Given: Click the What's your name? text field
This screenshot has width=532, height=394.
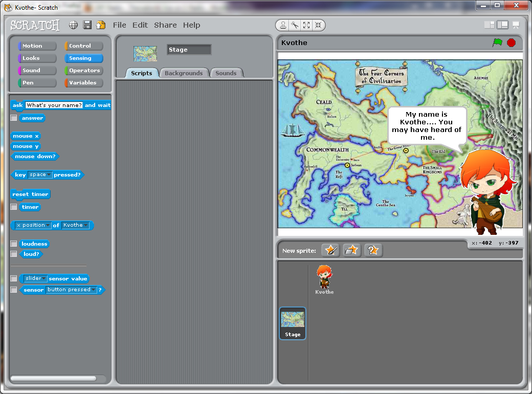Looking at the screenshot, I should click(54, 105).
